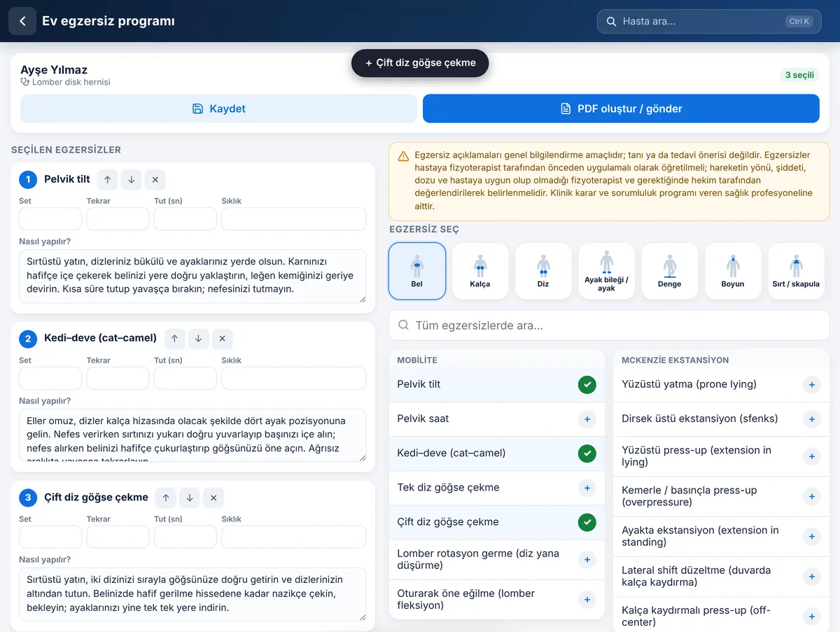Add Pelvik saat exercise
This screenshot has height=632, width=840.
tap(587, 419)
